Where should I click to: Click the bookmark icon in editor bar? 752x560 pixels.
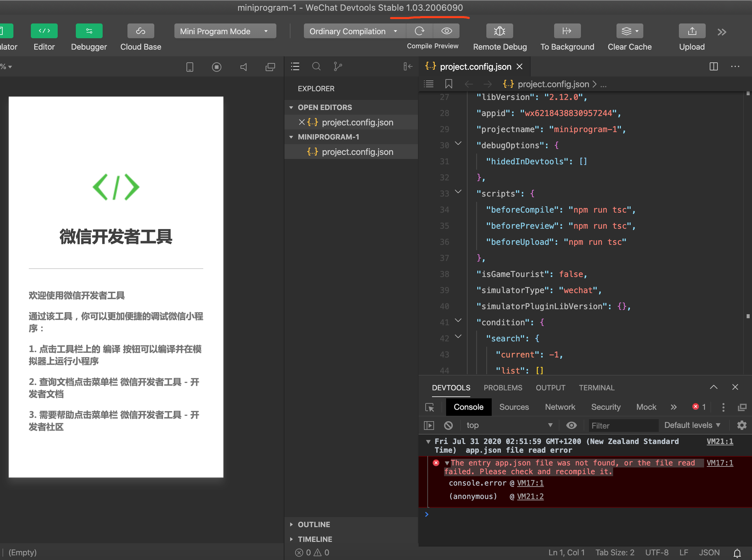coord(448,84)
